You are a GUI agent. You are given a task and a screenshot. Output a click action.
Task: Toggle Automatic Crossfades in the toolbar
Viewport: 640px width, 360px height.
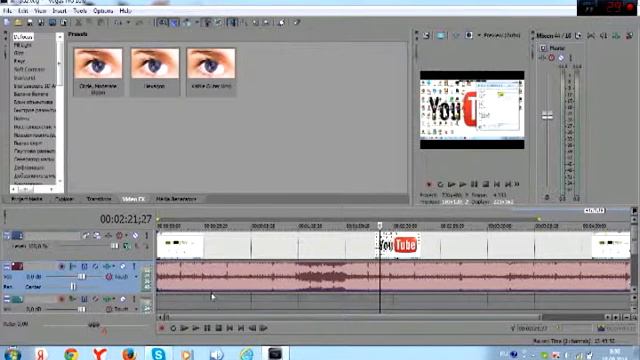click(174, 22)
